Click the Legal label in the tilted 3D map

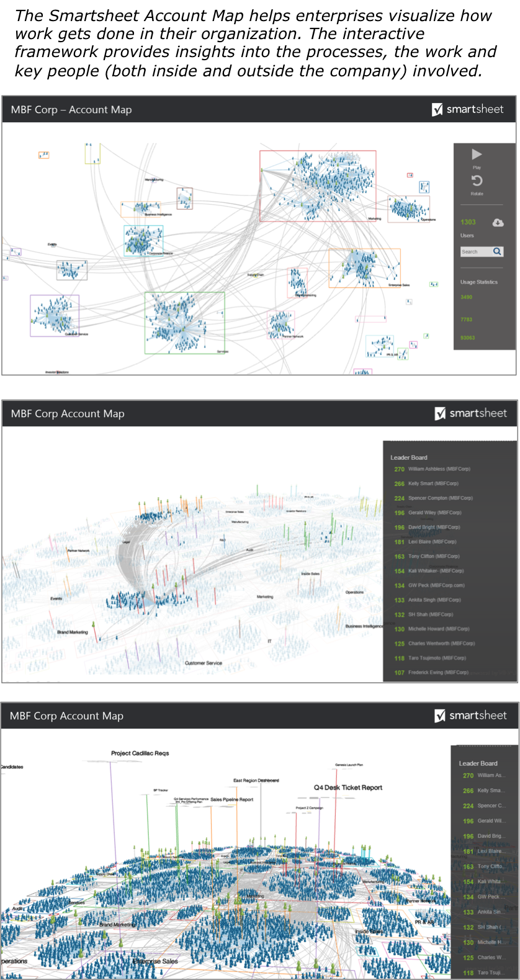[126, 542]
